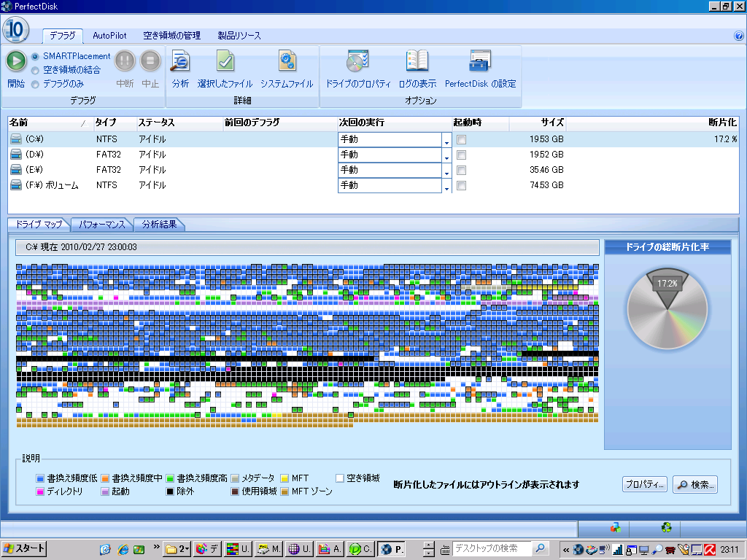Click the 検索... search button

click(694, 484)
